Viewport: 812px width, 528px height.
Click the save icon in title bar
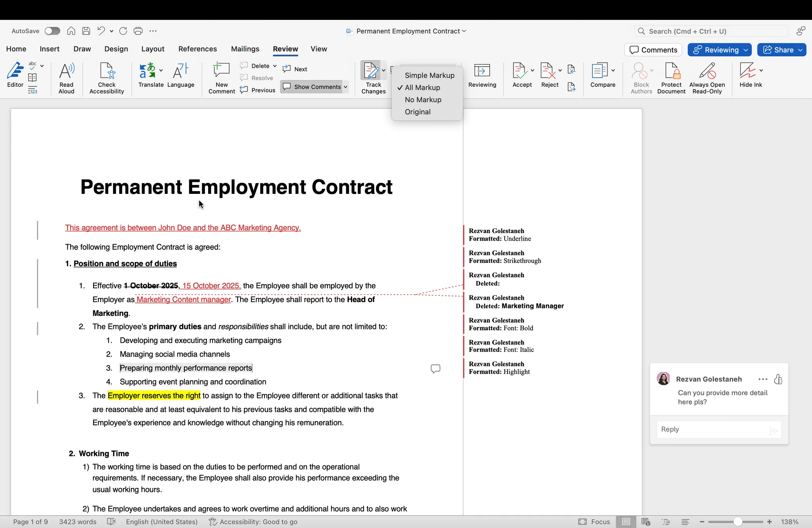86,31
